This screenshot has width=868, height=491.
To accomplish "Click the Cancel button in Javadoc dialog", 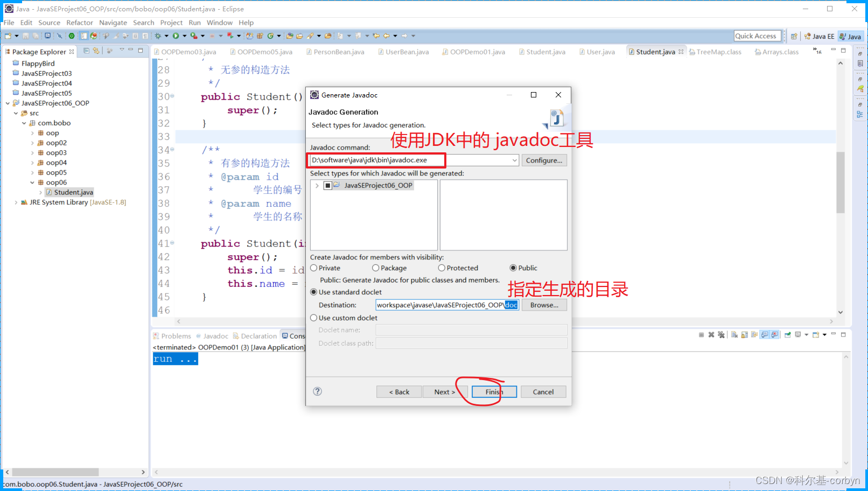I will 543,392.
